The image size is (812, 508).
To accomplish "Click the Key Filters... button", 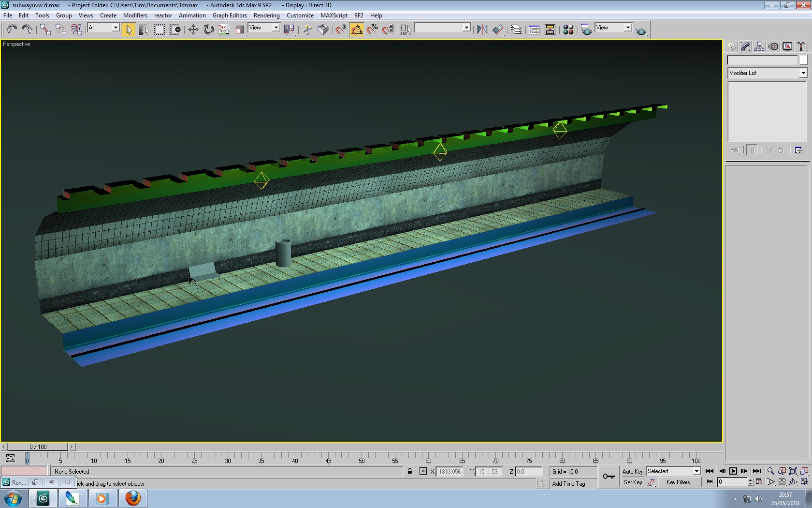I will click(x=680, y=482).
